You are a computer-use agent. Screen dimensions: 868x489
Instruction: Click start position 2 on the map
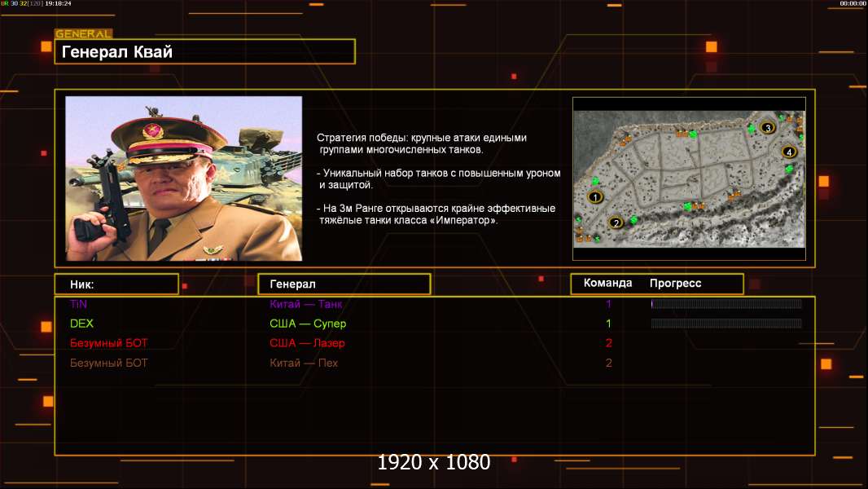616,222
